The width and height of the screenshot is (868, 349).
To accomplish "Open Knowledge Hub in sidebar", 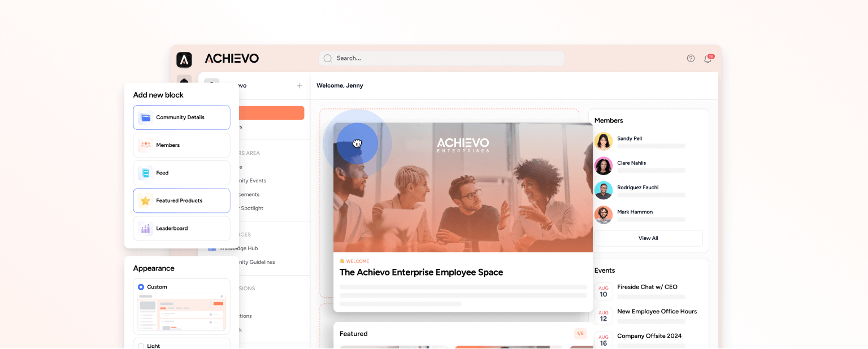I will point(238,248).
